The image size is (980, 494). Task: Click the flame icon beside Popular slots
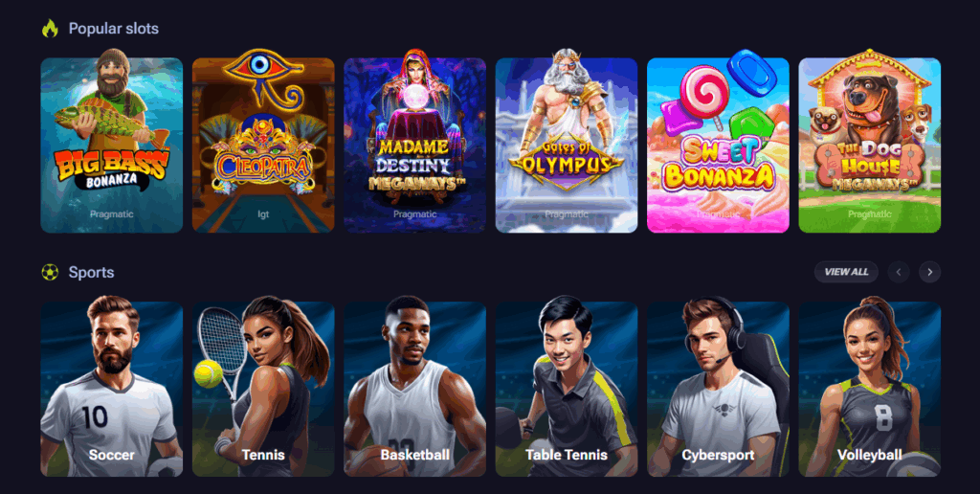pos(50,29)
